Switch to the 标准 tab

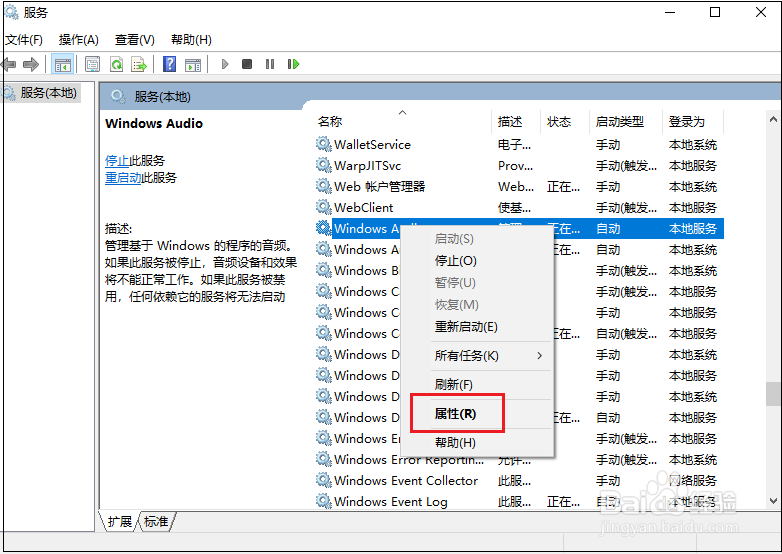coord(156,522)
